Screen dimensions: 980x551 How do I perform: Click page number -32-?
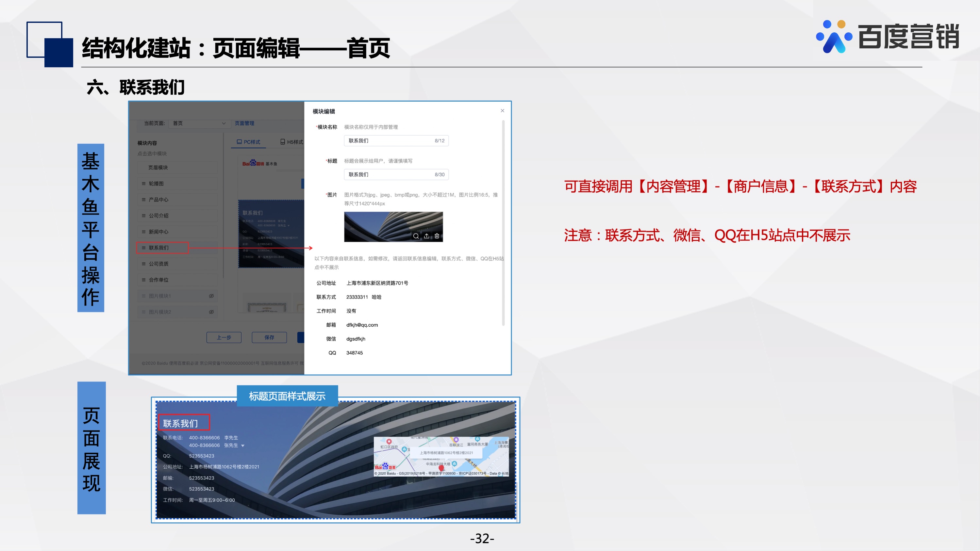tap(482, 538)
